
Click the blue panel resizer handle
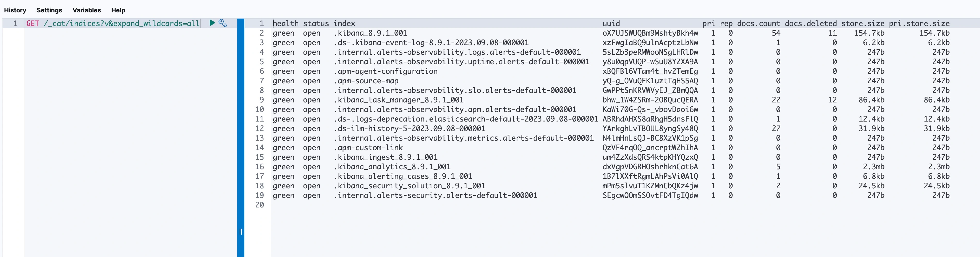[x=240, y=231]
